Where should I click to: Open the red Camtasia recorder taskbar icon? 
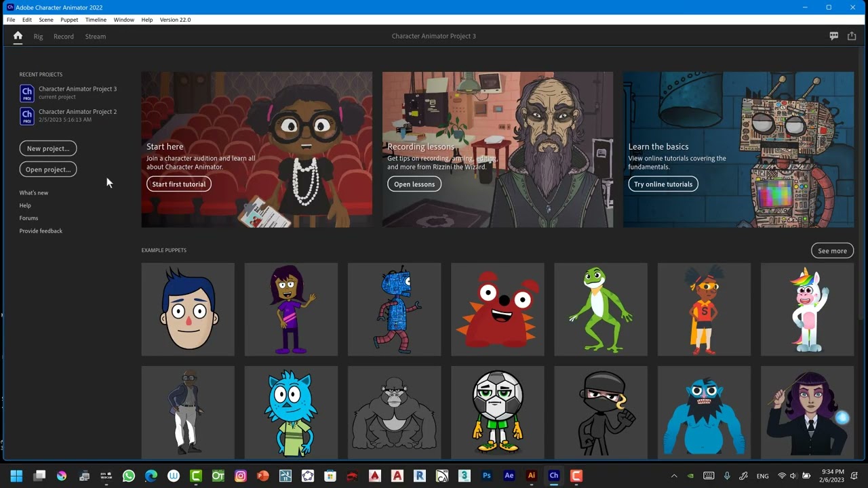576,476
